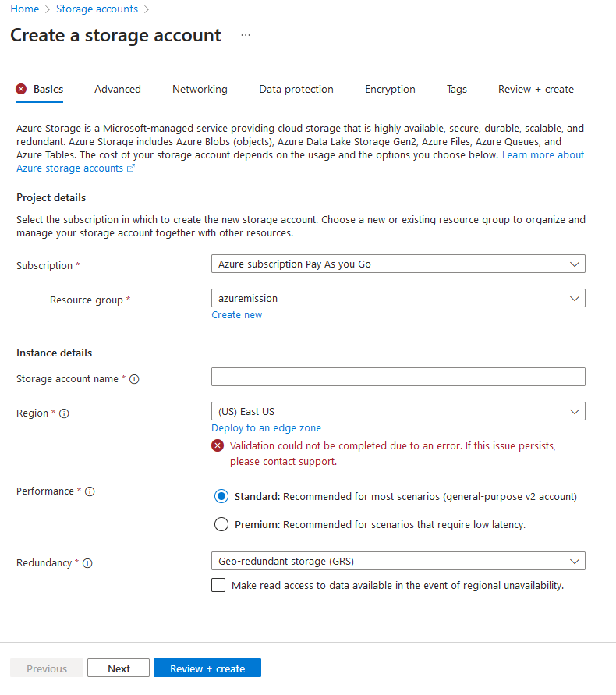Click the blue Review + create button

(207, 668)
